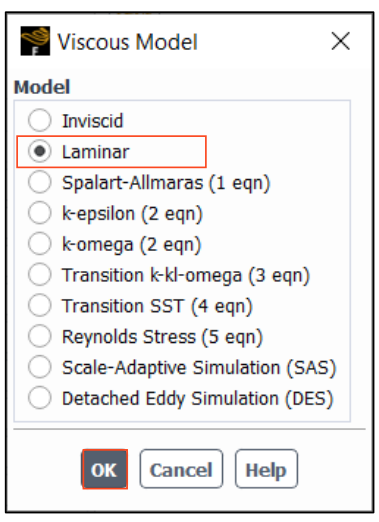The image size is (379, 522).
Task: Click the Inviscid label text
Action: tap(93, 121)
